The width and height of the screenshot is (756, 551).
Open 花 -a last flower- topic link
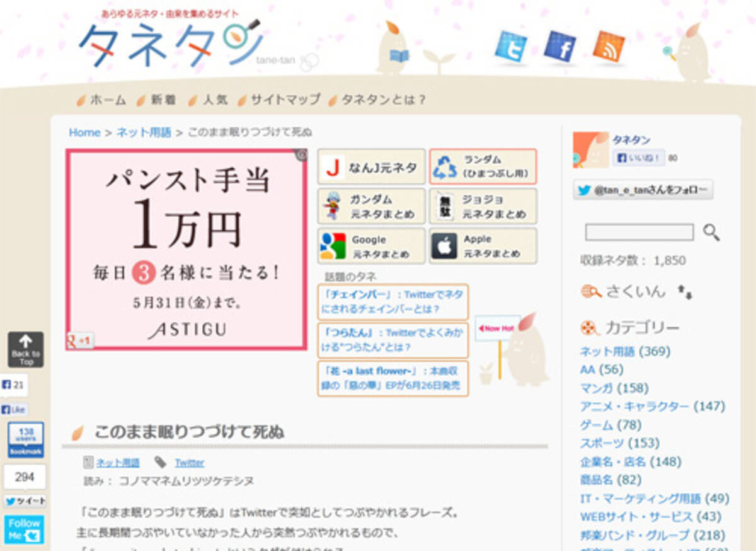pos(393,378)
